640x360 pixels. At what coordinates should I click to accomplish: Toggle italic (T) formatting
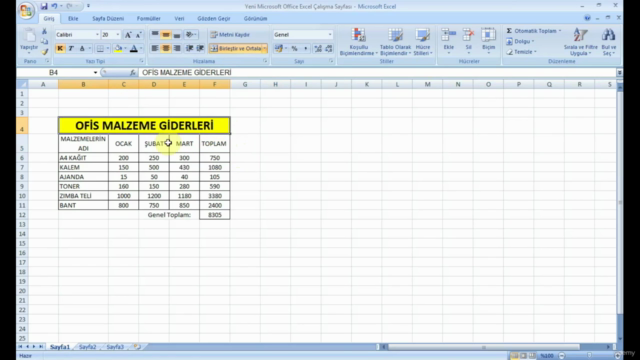71,49
